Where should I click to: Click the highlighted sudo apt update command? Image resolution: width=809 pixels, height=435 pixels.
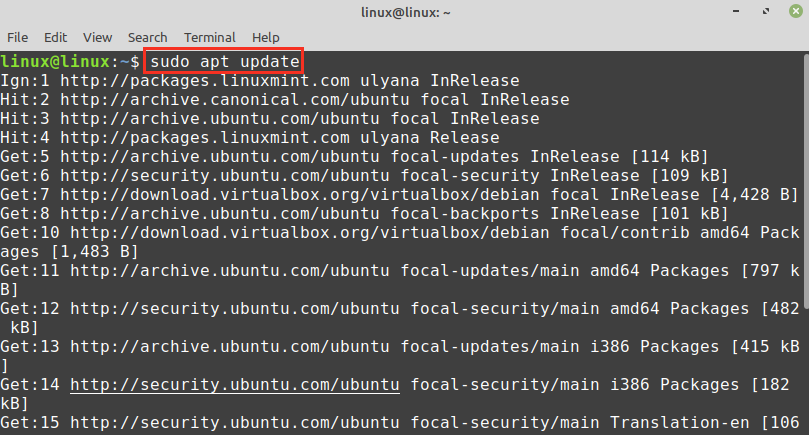point(224,61)
